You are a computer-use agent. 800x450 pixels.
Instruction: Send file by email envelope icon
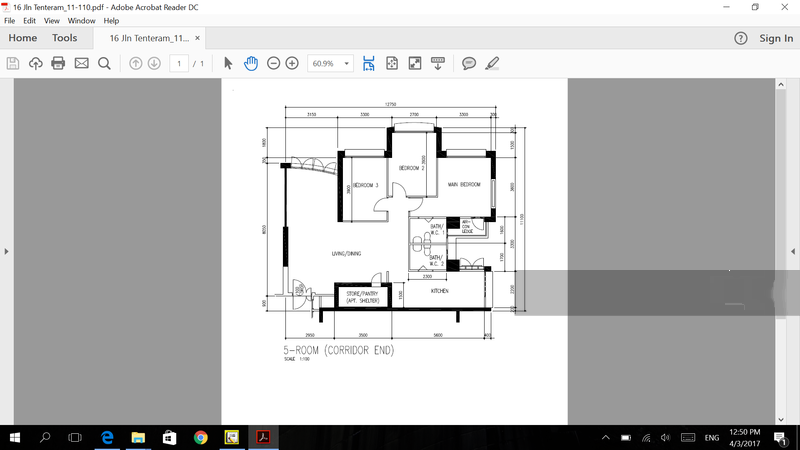pyautogui.click(x=82, y=63)
